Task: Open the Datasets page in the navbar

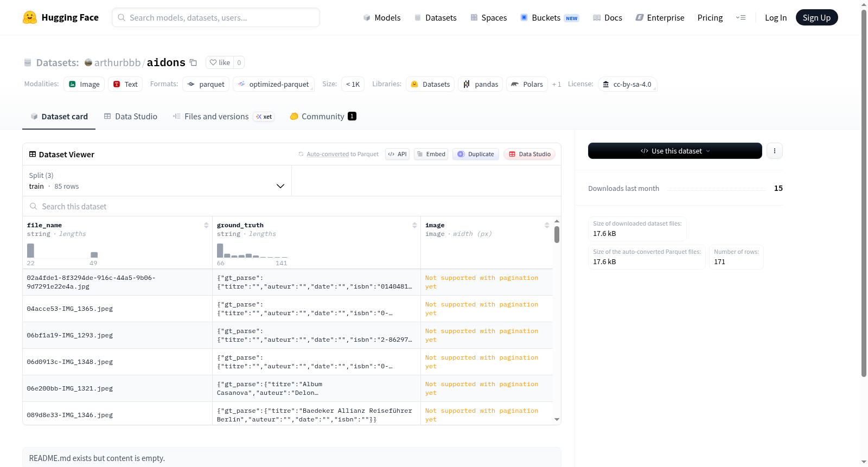Action: (435, 18)
